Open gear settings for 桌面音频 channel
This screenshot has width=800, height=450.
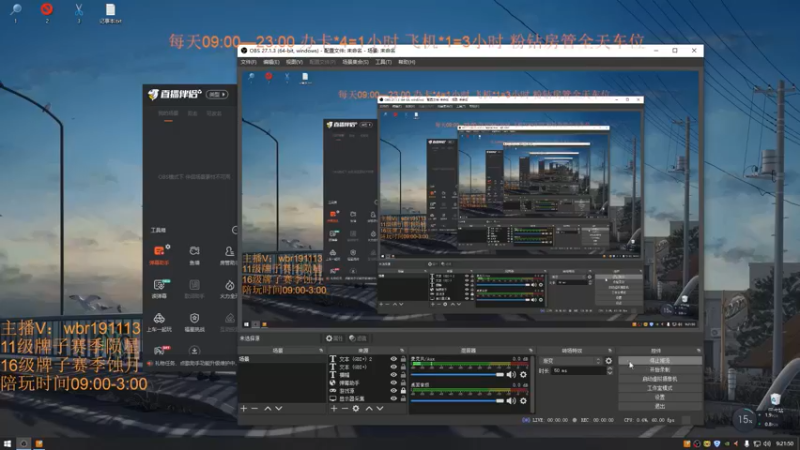tap(523, 401)
